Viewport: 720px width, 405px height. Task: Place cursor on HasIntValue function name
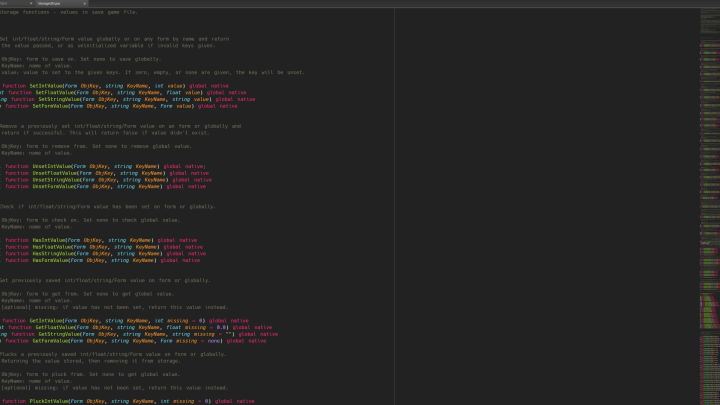[49, 240]
